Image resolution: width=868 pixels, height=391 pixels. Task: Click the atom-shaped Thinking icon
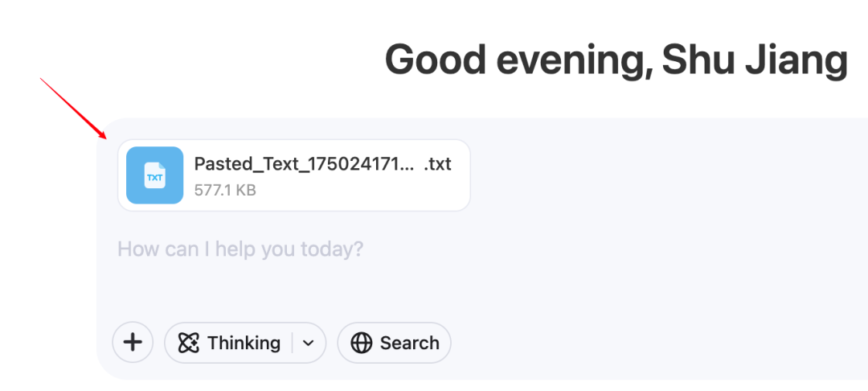[x=189, y=344]
